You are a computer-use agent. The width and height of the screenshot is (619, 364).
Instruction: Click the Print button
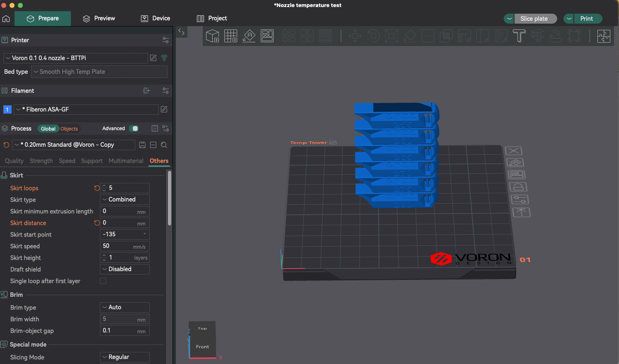[586, 19]
